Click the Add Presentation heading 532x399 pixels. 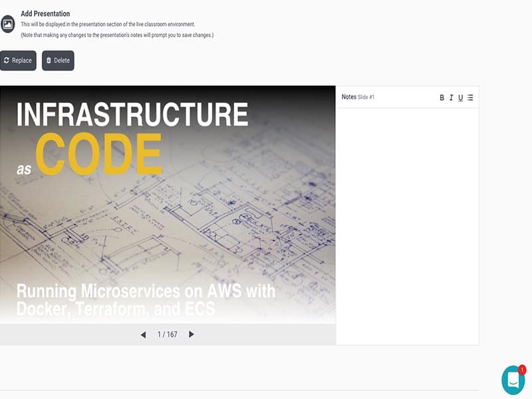[45, 13]
